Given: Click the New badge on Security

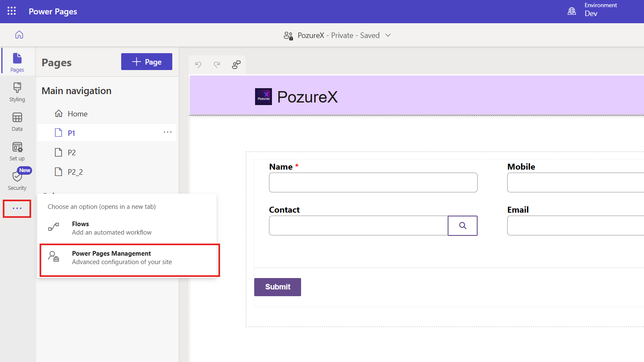Looking at the screenshot, I should [x=25, y=170].
